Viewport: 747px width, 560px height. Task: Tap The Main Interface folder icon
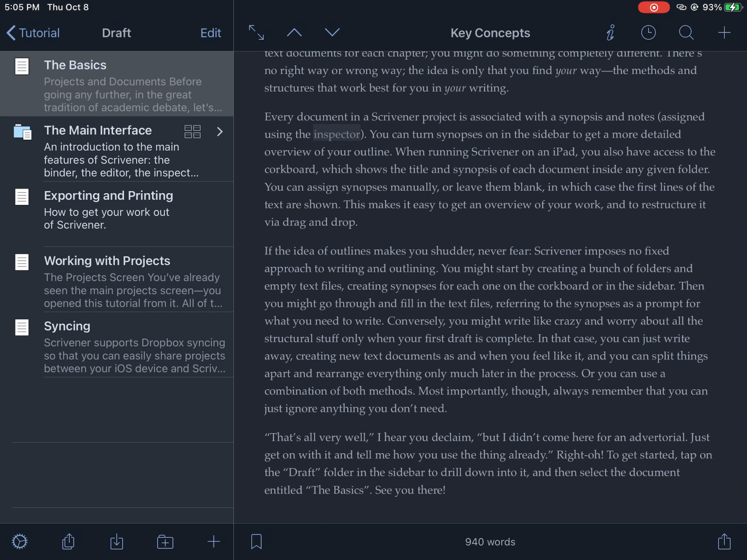22,132
